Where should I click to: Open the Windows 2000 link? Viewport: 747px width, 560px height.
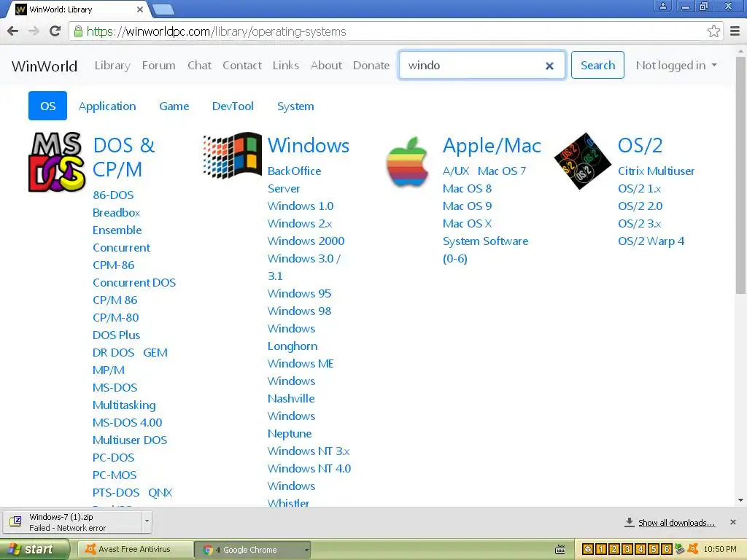click(x=306, y=241)
